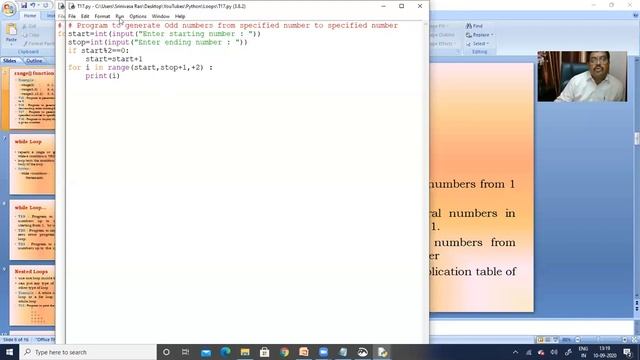Switch to the PowerPoint Home ribbon tab
The width and height of the screenshot is (640, 360).
(x=30, y=16)
